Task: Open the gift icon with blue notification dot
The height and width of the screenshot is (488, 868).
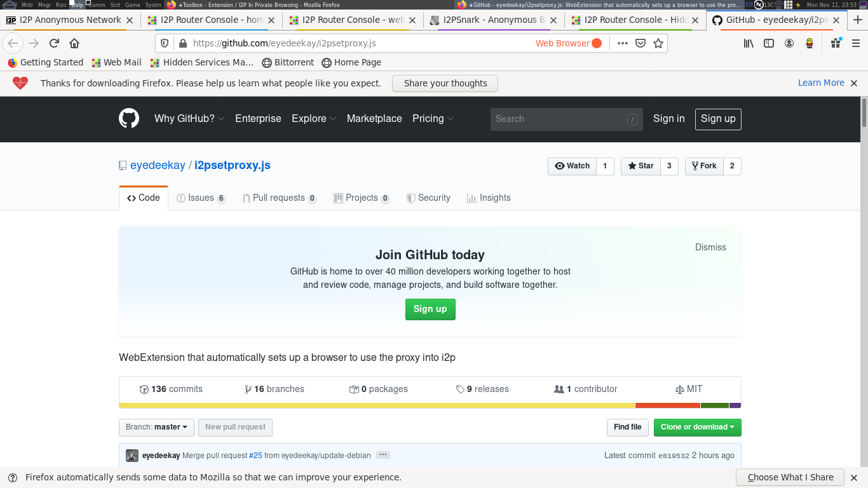Action: 835,43
